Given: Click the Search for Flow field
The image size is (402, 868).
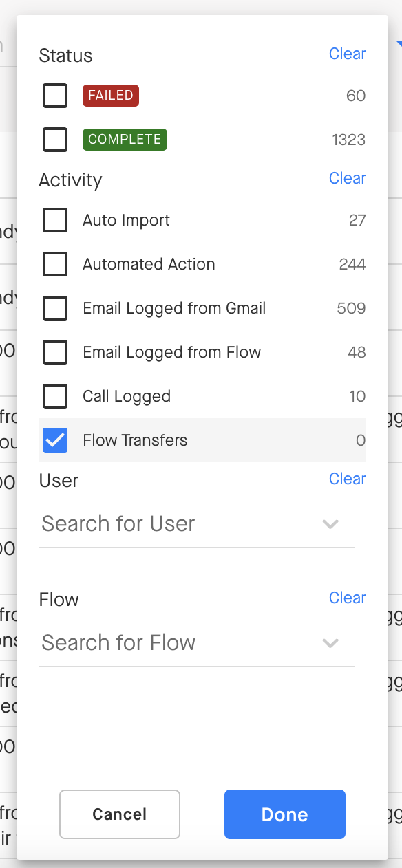Looking at the screenshot, I should coord(197,643).
